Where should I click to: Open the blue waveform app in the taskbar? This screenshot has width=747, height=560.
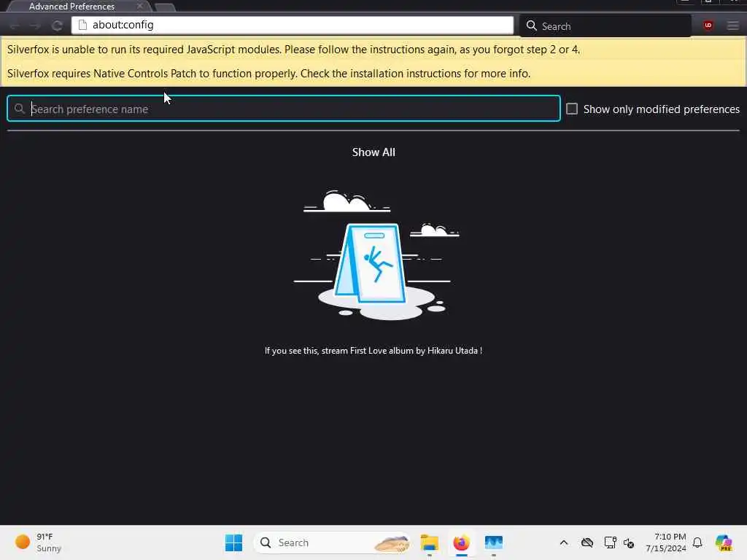tap(494, 542)
